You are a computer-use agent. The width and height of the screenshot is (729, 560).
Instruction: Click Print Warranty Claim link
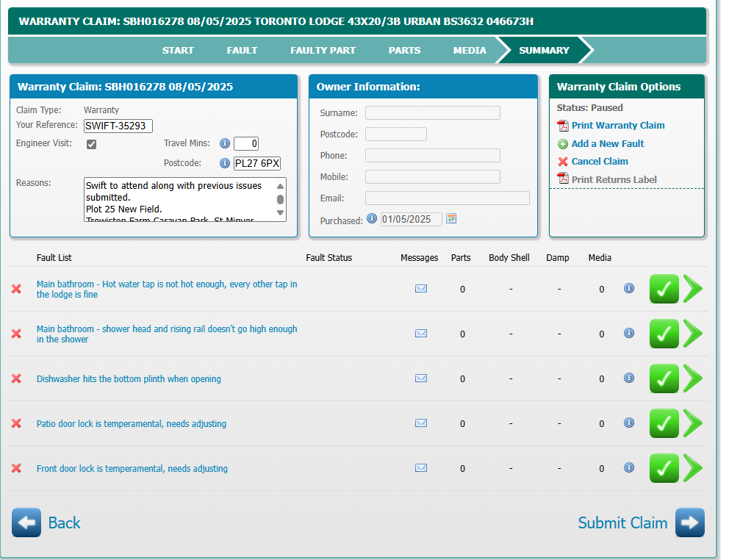(617, 126)
